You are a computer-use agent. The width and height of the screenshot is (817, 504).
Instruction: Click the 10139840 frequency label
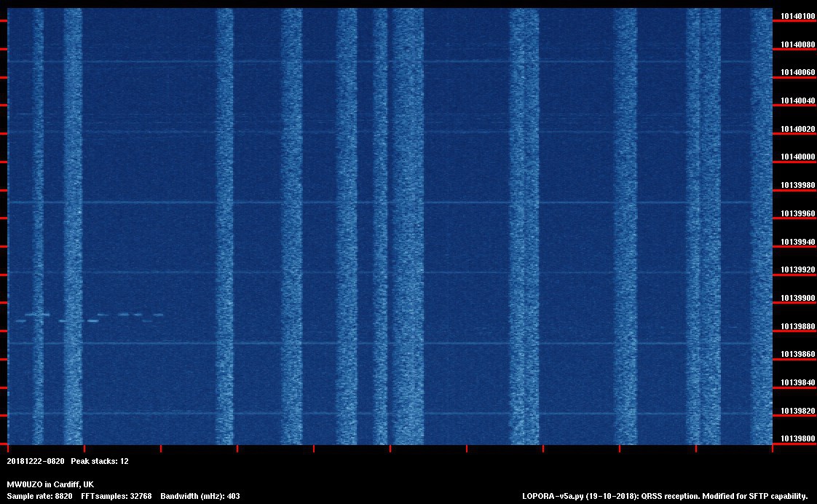click(x=798, y=383)
